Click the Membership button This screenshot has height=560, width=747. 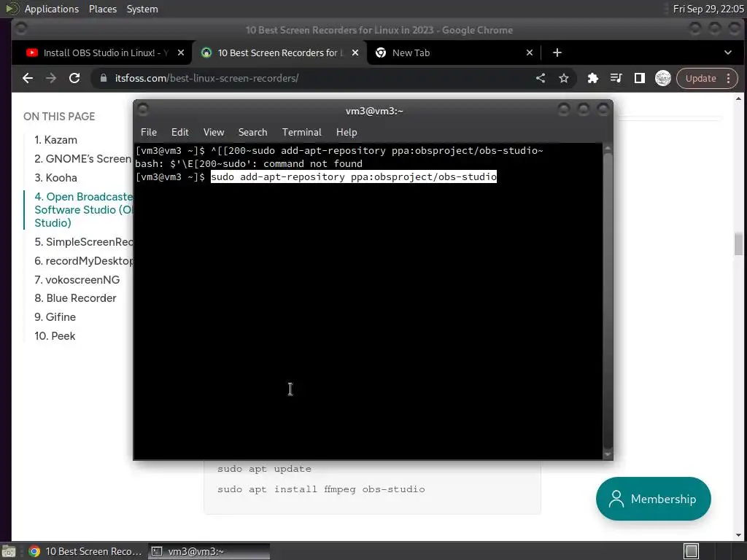point(653,499)
